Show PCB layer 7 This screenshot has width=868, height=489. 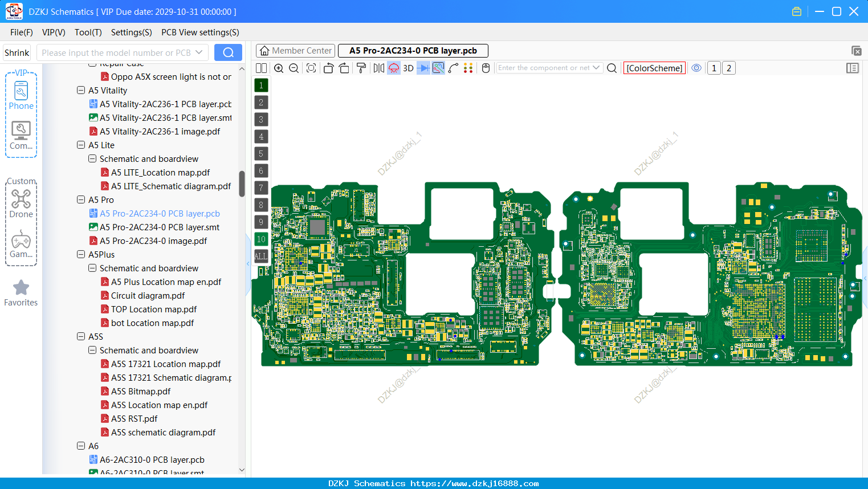tap(261, 188)
